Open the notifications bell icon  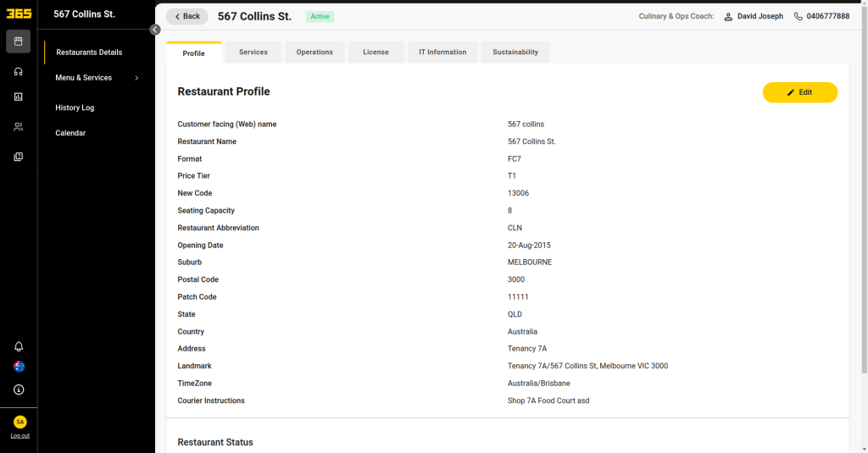pos(19,346)
